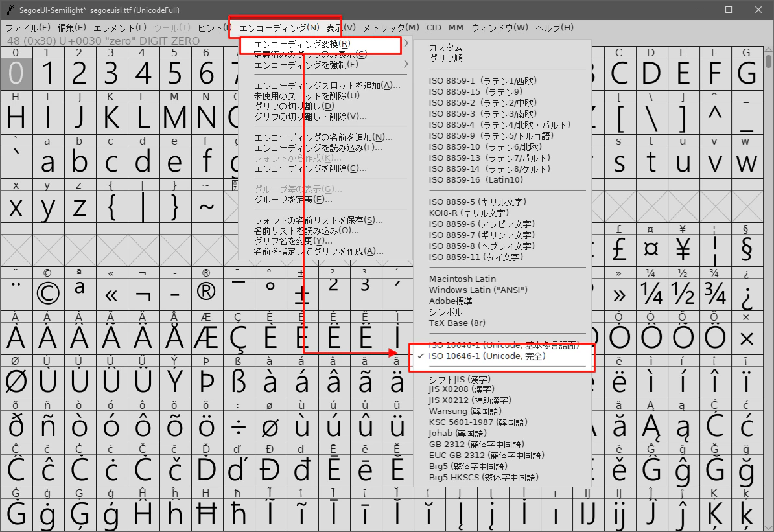Select the H-stroke Ħ glyph cell
The height and width of the screenshot is (532, 774).
click(206, 515)
